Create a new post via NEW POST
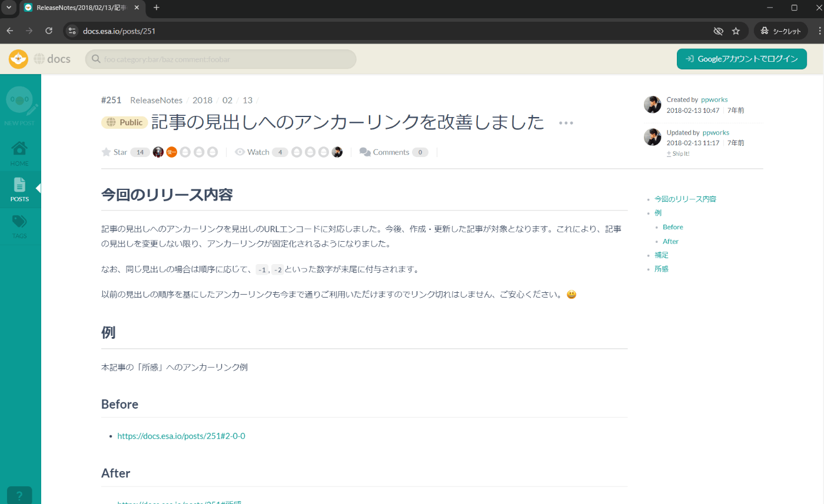The image size is (824, 504). click(20, 106)
